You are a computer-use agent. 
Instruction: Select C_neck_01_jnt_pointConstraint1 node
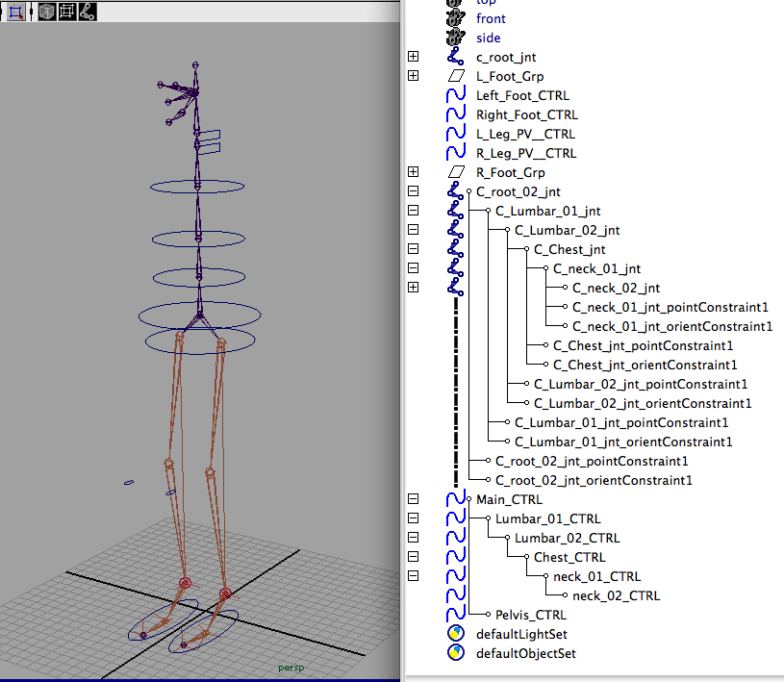point(670,307)
